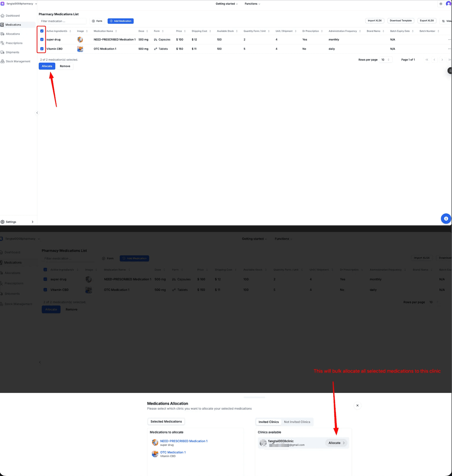Select Stock Management in undimmed sidebar
The height and width of the screenshot is (476, 452).
click(18, 61)
